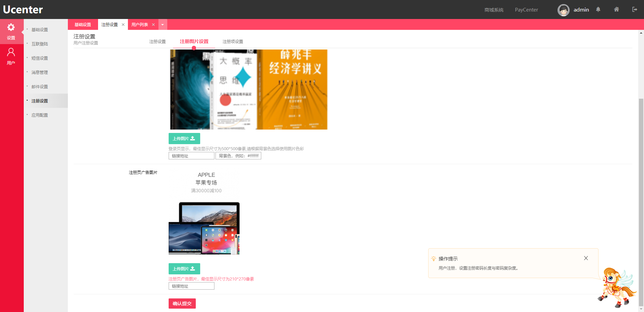This screenshot has height=312, width=644.
Task: Click the 注册页广告图片 label
Action: coord(143,173)
